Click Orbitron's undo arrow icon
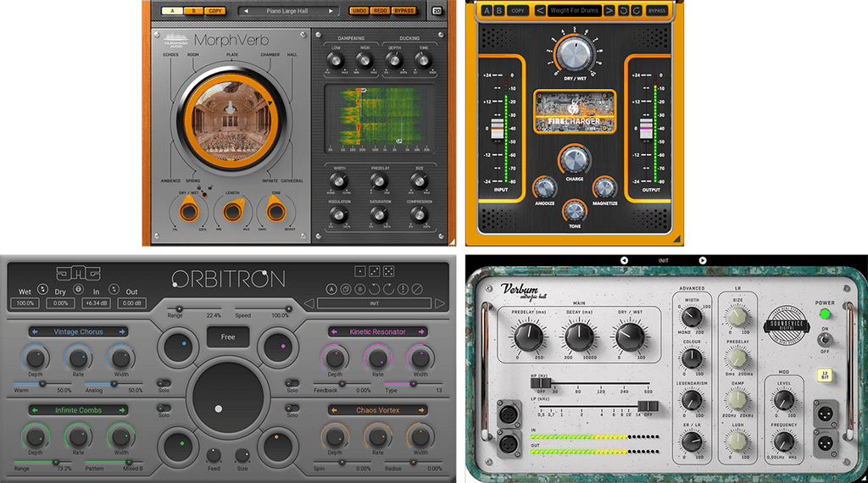Screen dimensions: 868x483 click(374, 289)
